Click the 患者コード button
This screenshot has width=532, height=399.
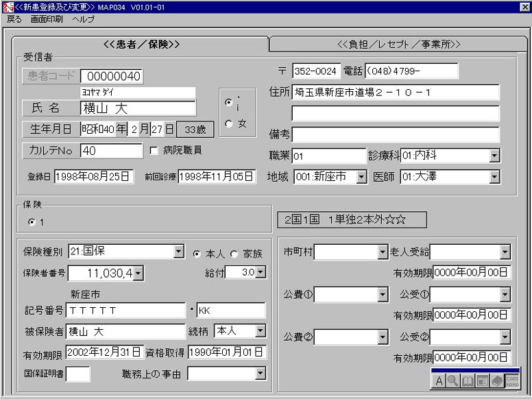click(x=50, y=76)
